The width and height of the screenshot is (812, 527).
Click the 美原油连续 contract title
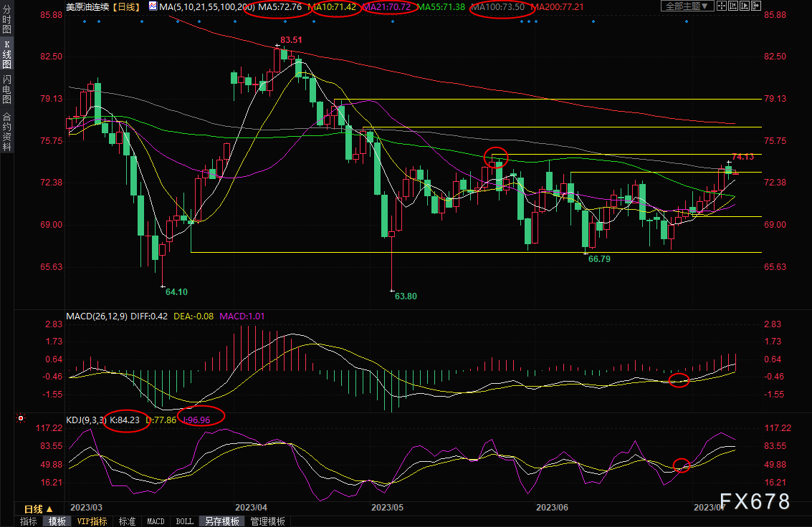87,6
